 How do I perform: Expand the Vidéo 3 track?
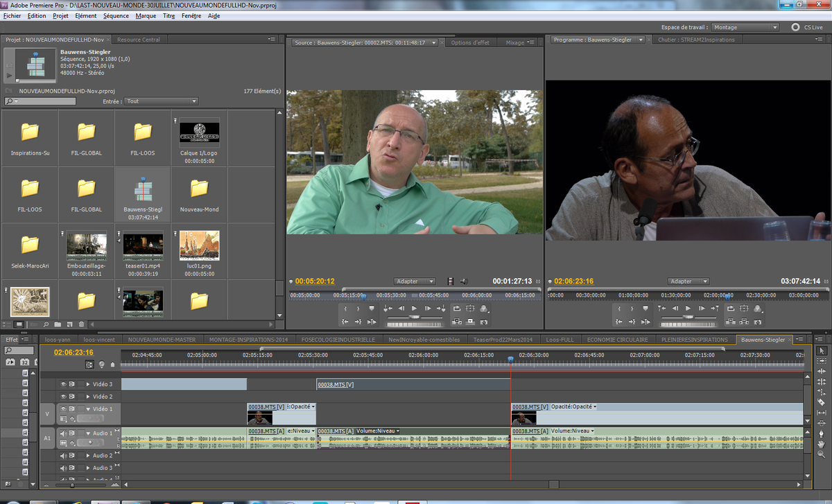(x=88, y=384)
